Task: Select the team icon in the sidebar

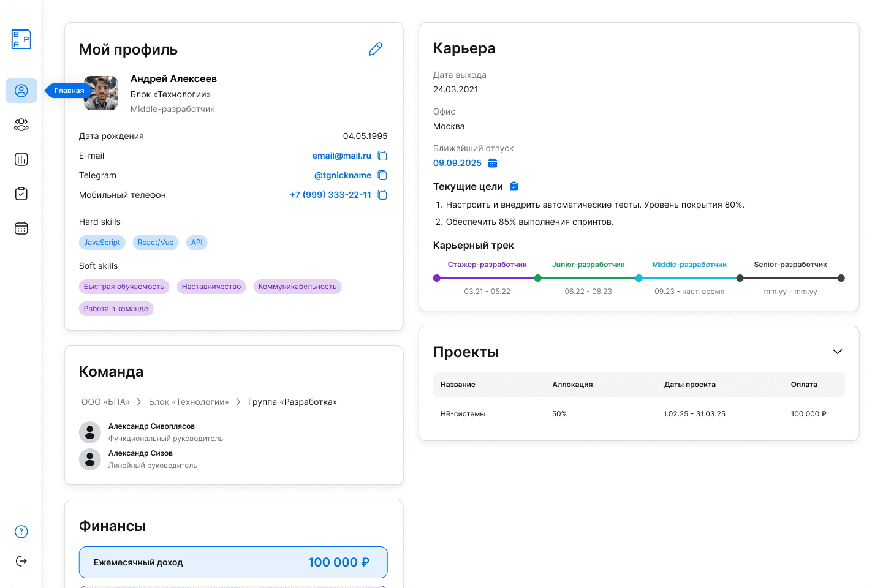Action: pyautogui.click(x=21, y=124)
